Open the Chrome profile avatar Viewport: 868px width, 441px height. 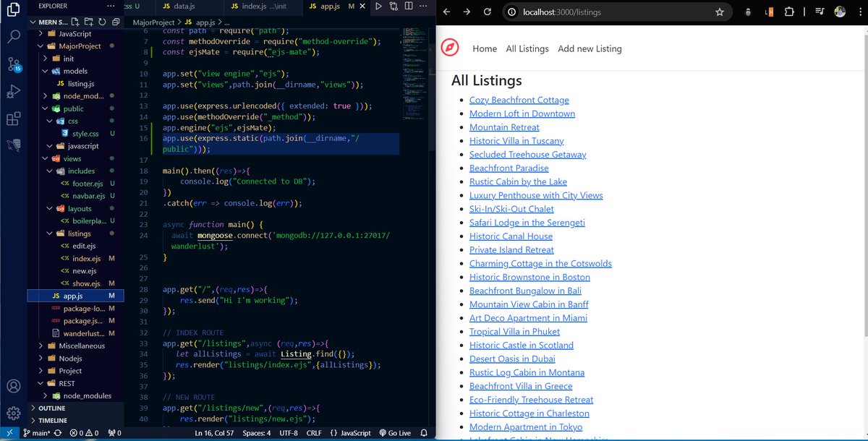tap(840, 12)
